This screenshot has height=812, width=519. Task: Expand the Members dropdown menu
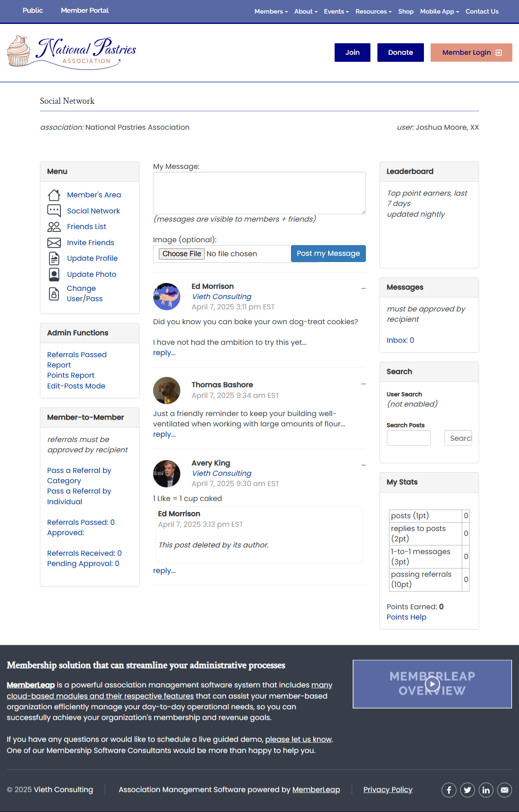point(271,12)
